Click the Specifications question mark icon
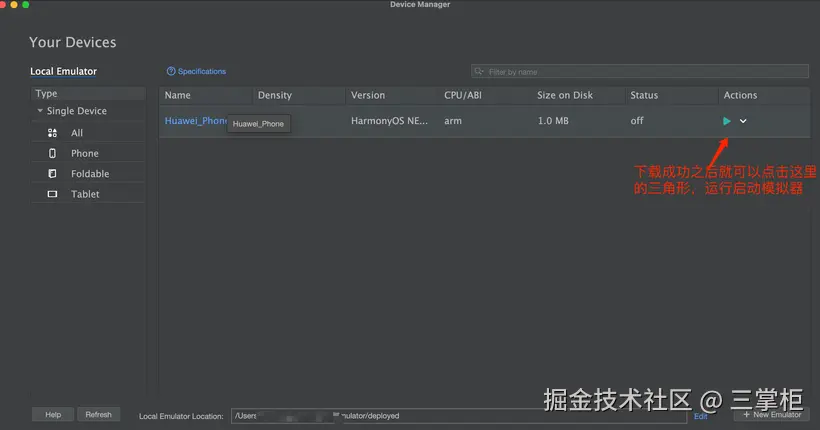 171,71
